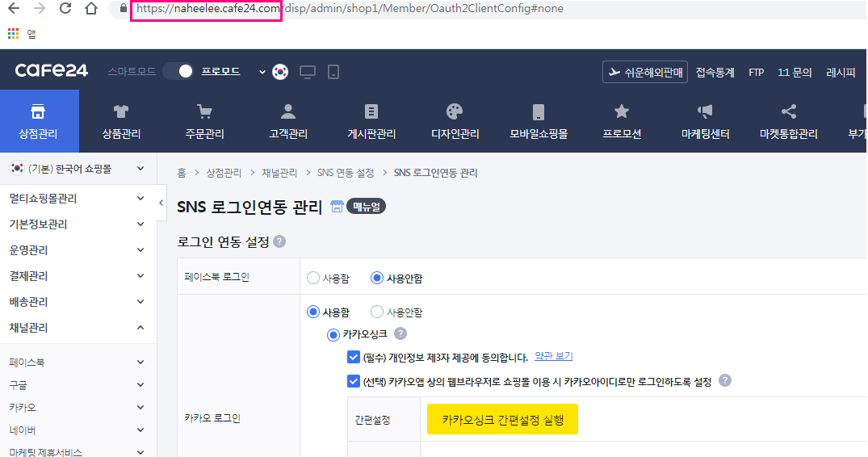
Task: Uncheck the 개인정보 제3자 제공 동의 checkbox
Action: coord(353,358)
